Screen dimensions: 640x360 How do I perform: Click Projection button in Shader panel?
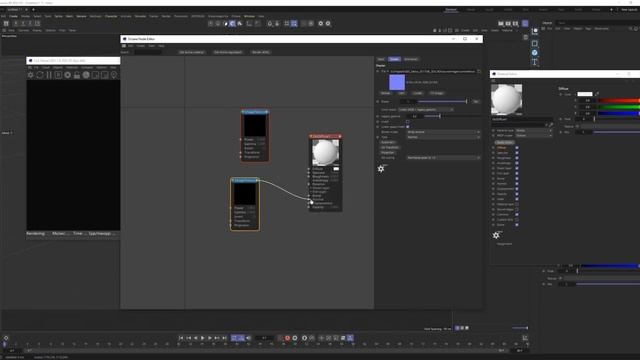(x=388, y=153)
